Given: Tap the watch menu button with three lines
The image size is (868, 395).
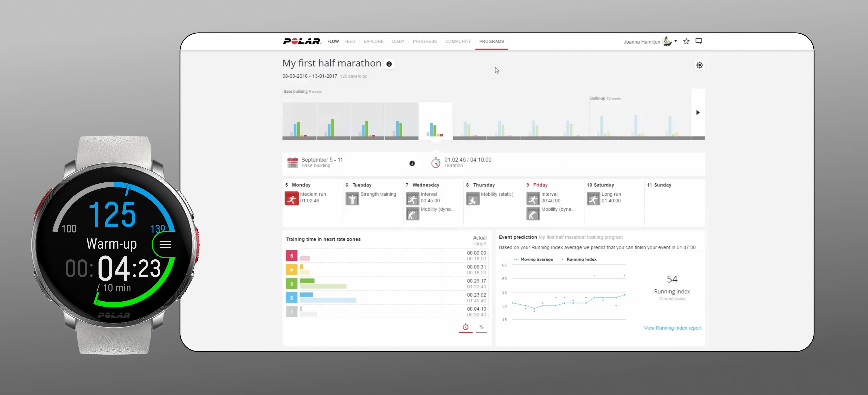Looking at the screenshot, I should [165, 245].
